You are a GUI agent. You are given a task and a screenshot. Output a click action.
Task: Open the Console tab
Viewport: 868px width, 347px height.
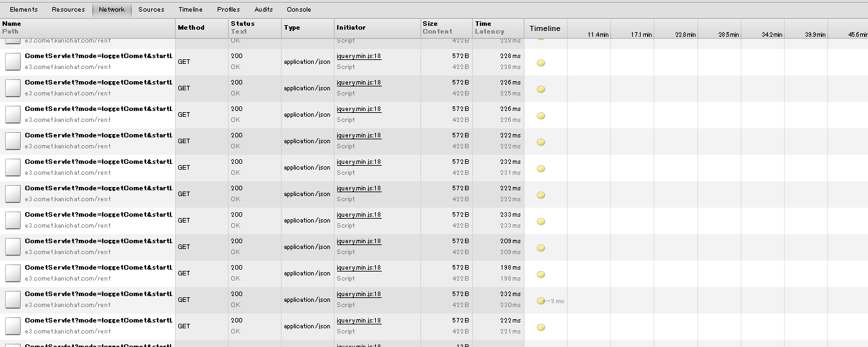299,10
